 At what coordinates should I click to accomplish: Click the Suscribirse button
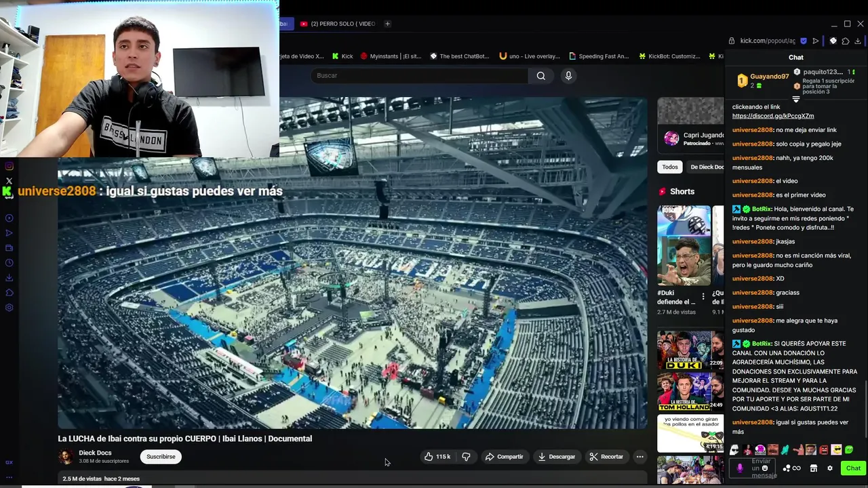pyautogui.click(x=161, y=457)
